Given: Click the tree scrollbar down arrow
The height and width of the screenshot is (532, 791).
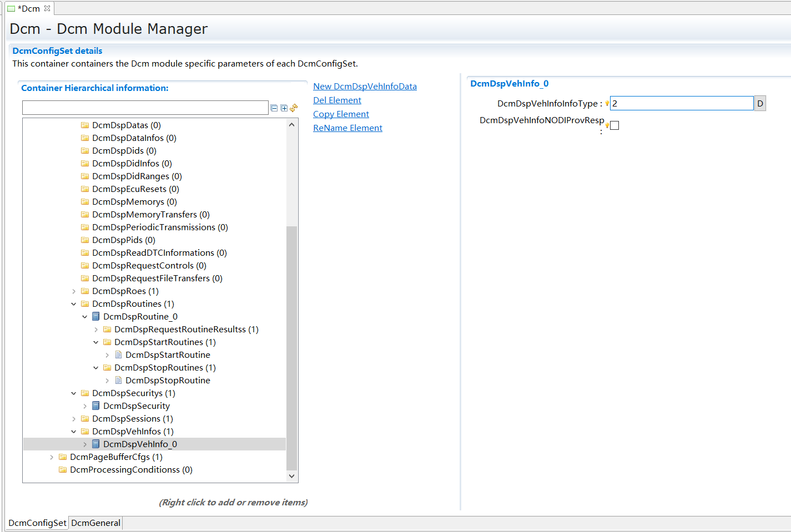Looking at the screenshot, I should point(292,476).
